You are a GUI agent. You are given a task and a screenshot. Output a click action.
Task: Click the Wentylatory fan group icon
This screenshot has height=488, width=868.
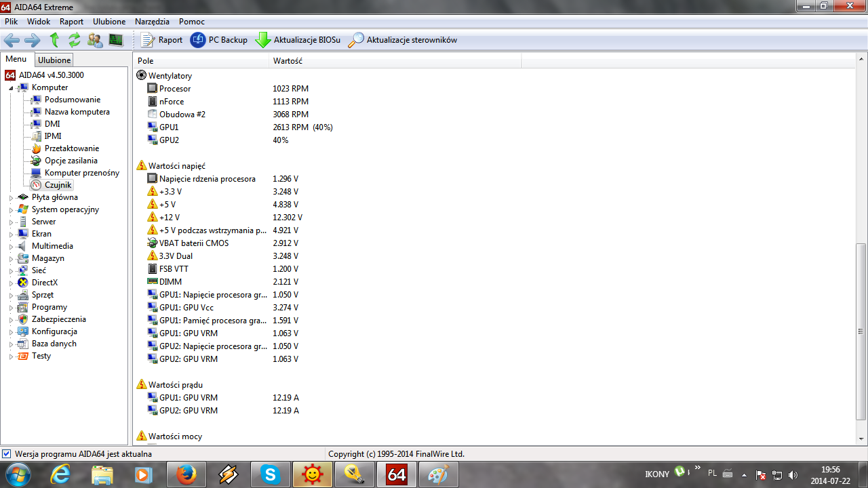142,76
